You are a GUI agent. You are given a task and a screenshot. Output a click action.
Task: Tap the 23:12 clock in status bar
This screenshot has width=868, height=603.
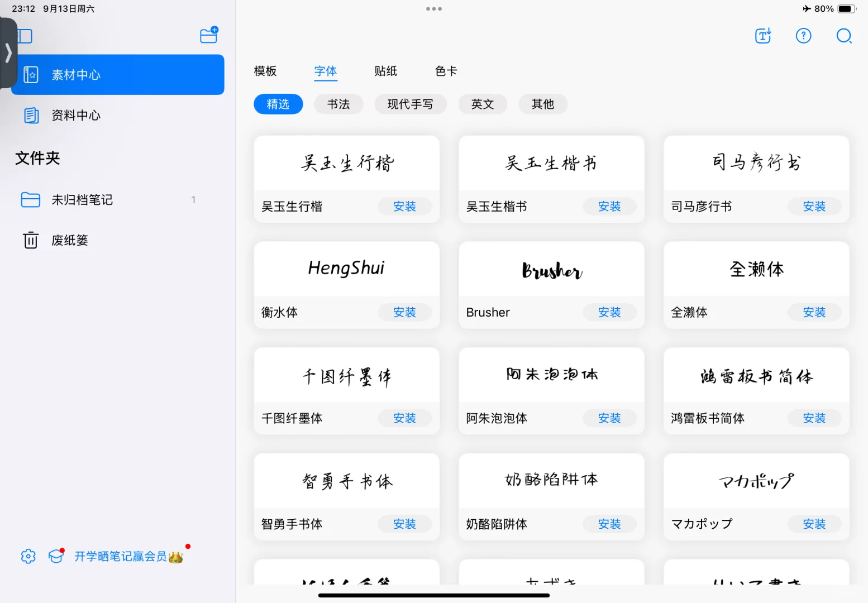pyautogui.click(x=23, y=9)
